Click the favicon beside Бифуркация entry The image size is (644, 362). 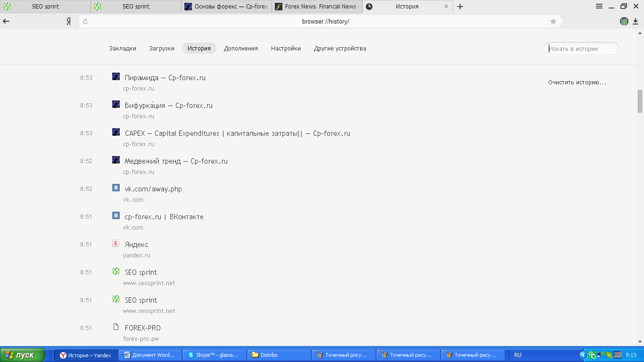(x=116, y=104)
